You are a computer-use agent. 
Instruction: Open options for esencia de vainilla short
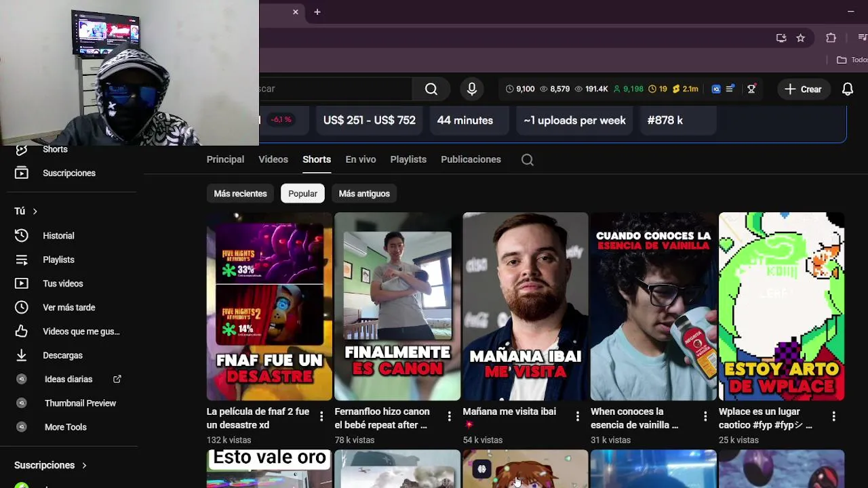pos(705,416)
